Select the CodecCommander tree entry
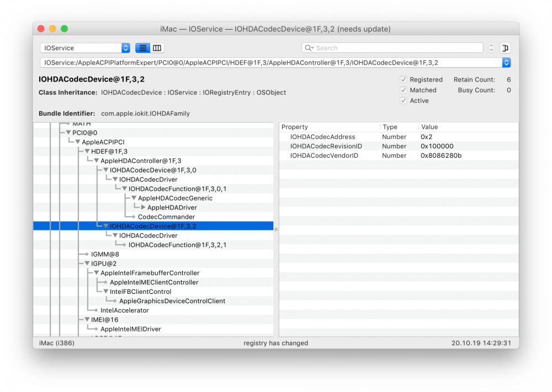 tap(166, 217)
